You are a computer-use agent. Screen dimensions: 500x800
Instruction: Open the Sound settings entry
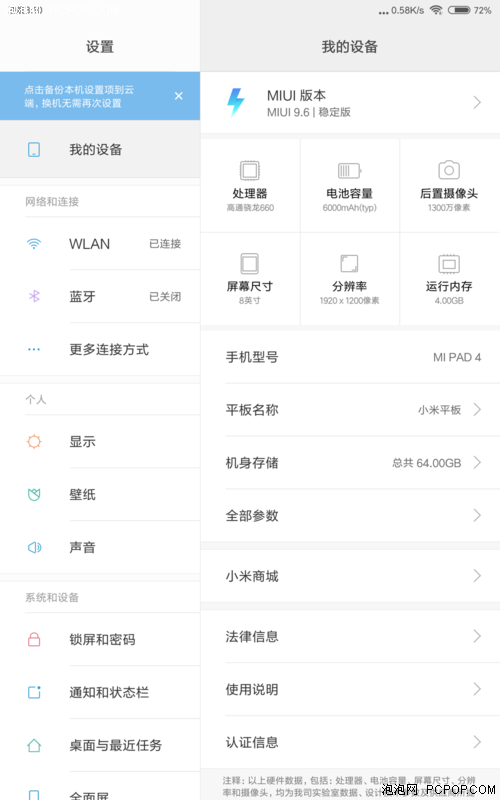pos(100,547)
